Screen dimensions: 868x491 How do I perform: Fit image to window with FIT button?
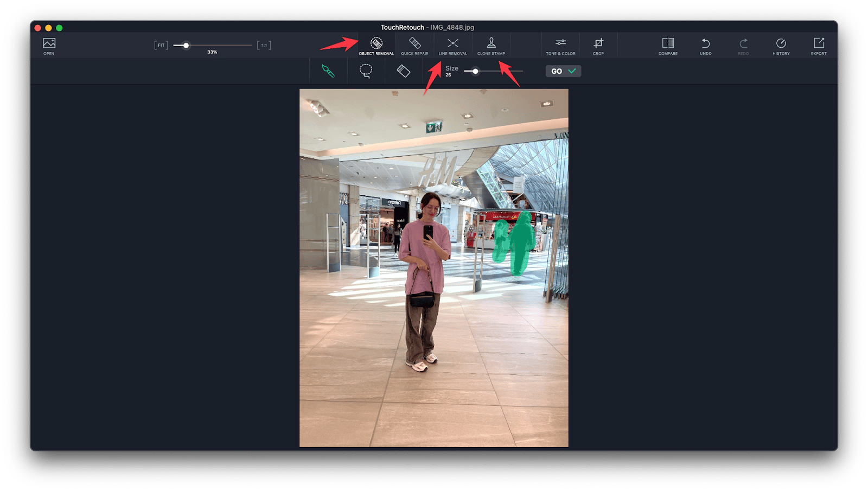[161, 45]
